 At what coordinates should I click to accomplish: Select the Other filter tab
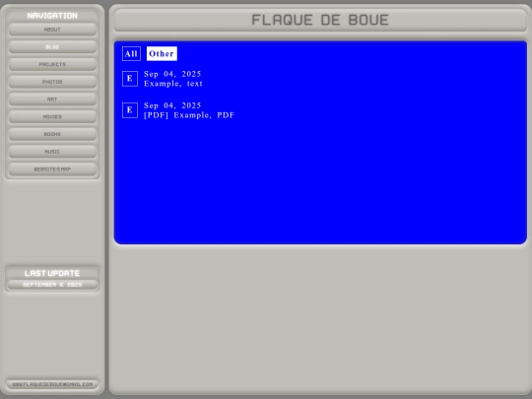[x=162, y=53]
